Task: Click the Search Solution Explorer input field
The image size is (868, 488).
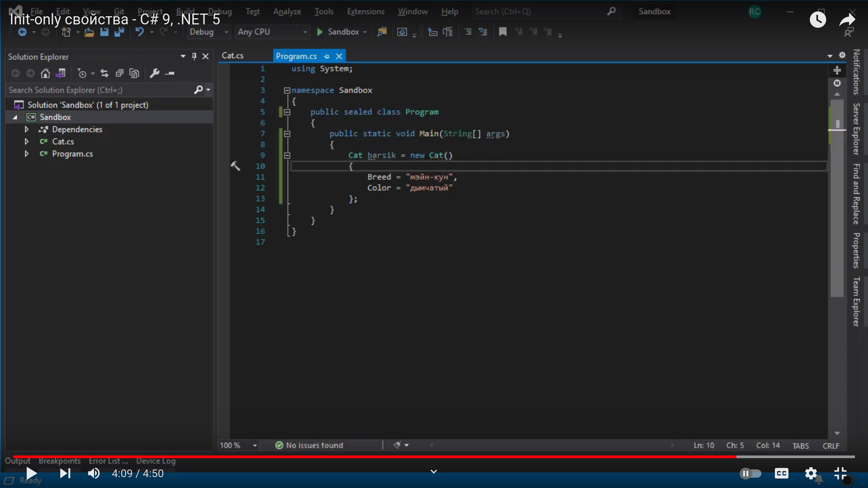Action: (99, 90)
